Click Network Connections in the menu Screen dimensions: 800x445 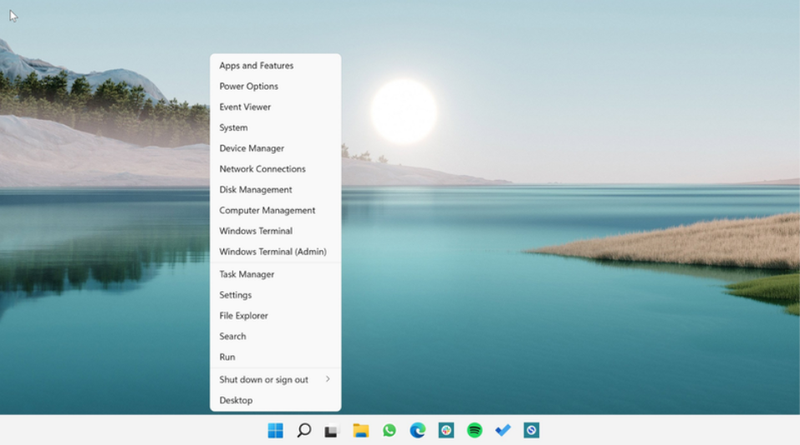[x=262, y=170]
